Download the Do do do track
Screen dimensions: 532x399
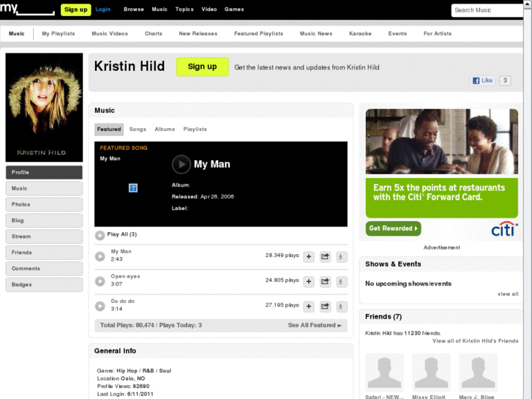coord(341,306)
